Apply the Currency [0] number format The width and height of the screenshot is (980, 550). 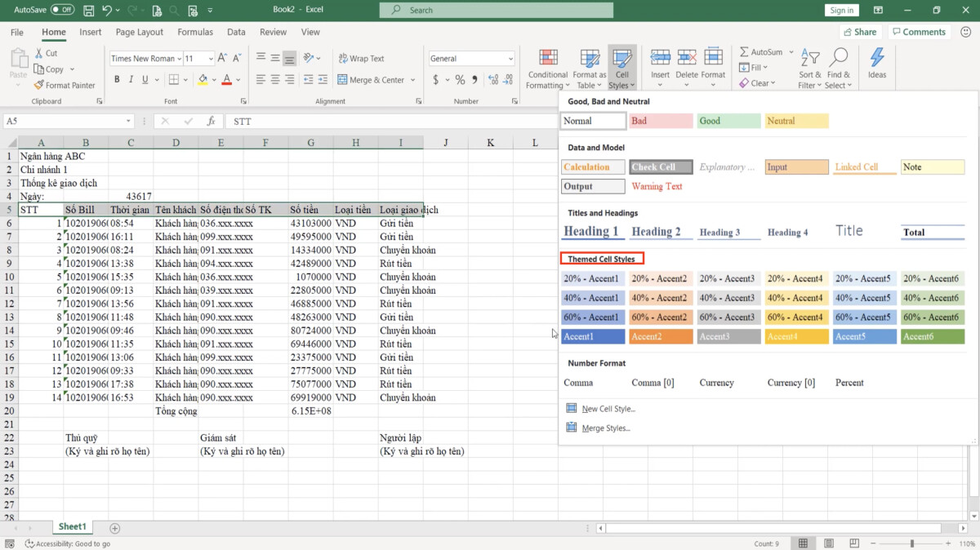pyautogui.click(x=791, y=383)
